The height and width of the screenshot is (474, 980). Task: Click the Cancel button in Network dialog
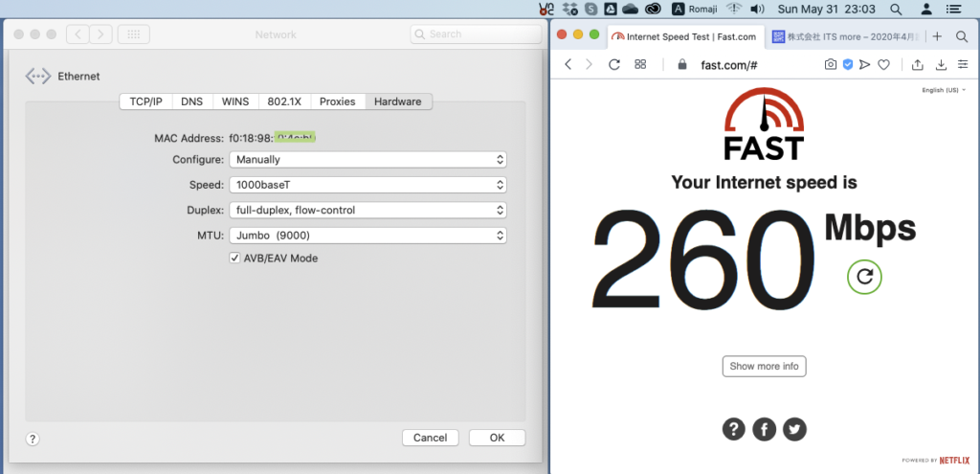430,438
